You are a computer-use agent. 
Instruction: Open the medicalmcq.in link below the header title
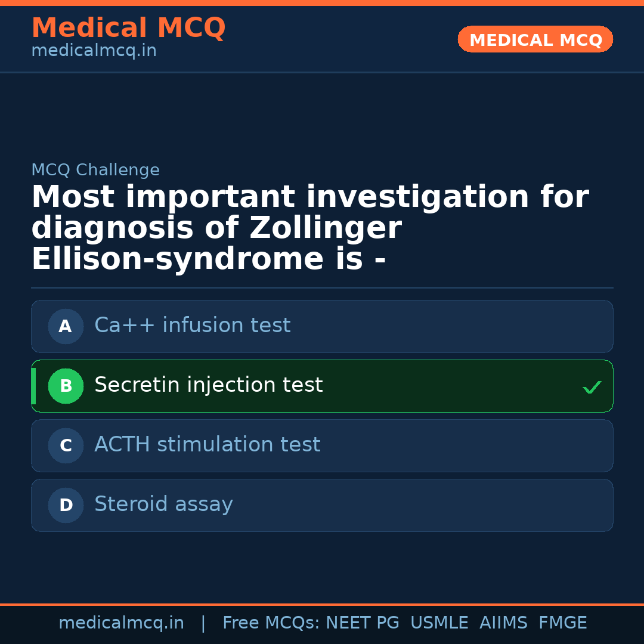(x=94, y=51)
